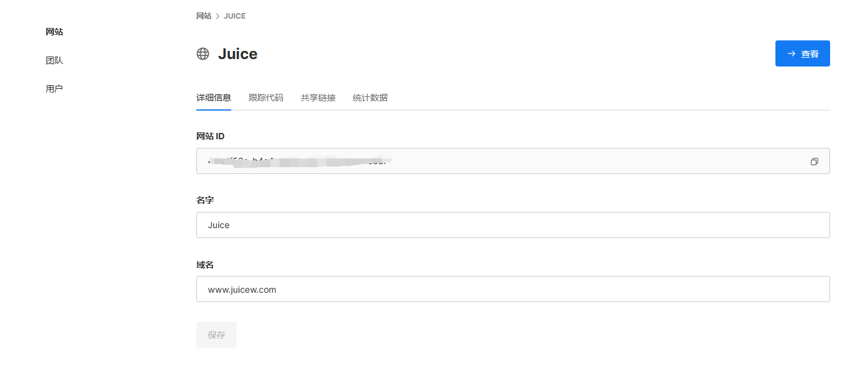
Task: Click the 域名 field label
Action: [x=205, y=265]
